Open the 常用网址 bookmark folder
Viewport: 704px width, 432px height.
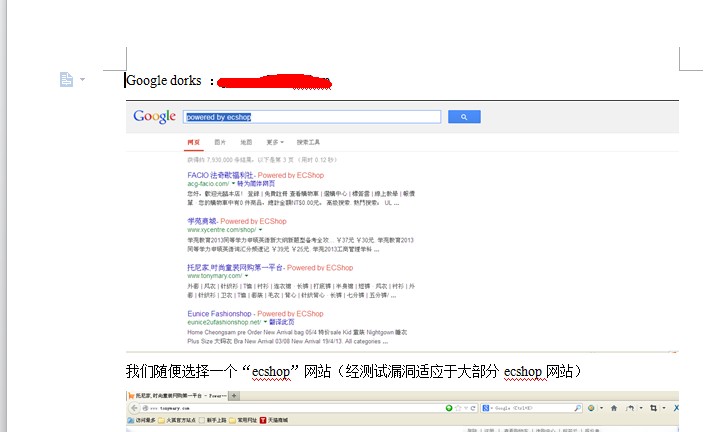243,420
